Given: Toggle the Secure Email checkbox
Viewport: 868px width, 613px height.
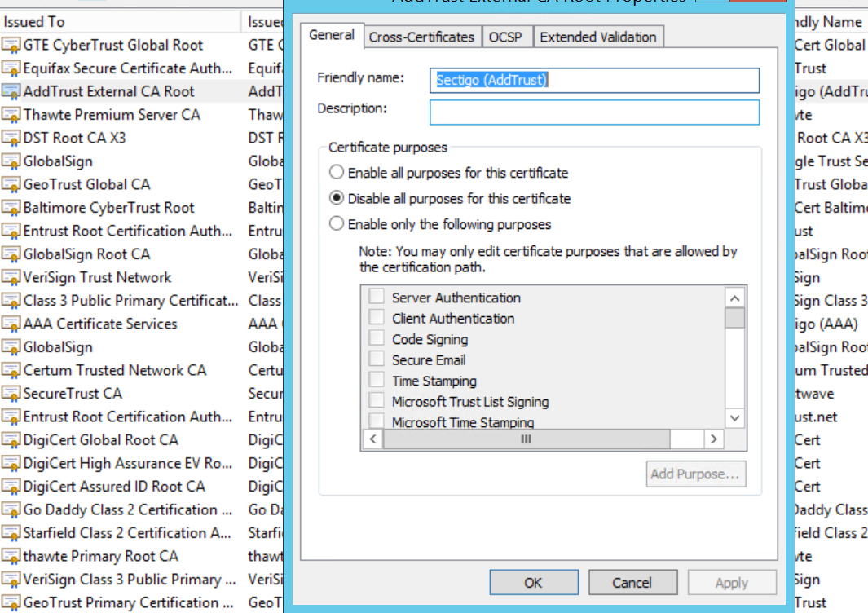Looking at the screenshot, I should [377, 359].
